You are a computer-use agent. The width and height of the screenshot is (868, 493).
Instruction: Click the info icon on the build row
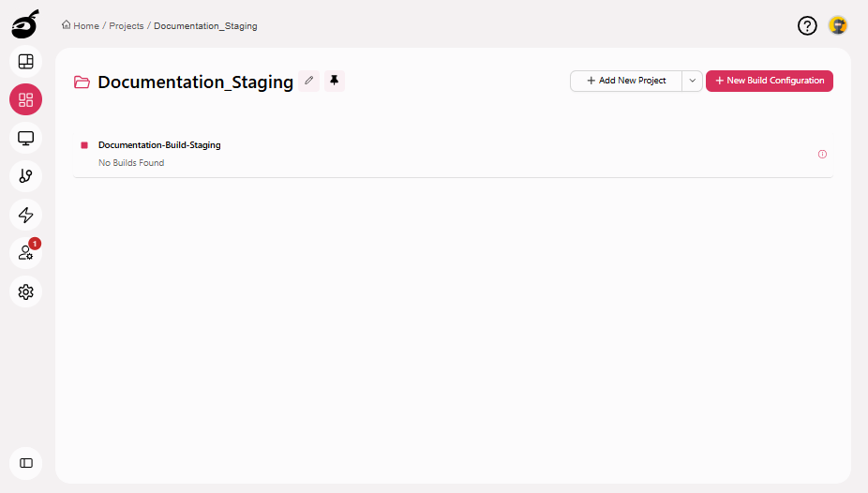click(822, 154)
